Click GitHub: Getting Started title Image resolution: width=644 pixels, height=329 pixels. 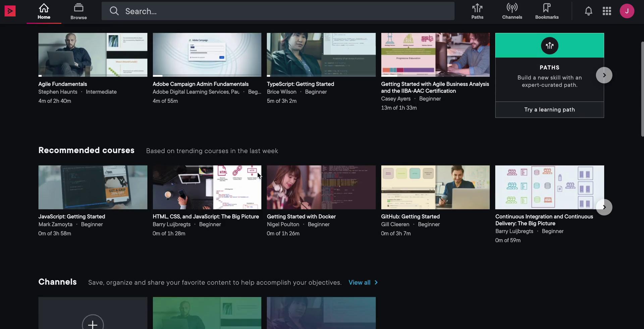(x=410, y=217)
